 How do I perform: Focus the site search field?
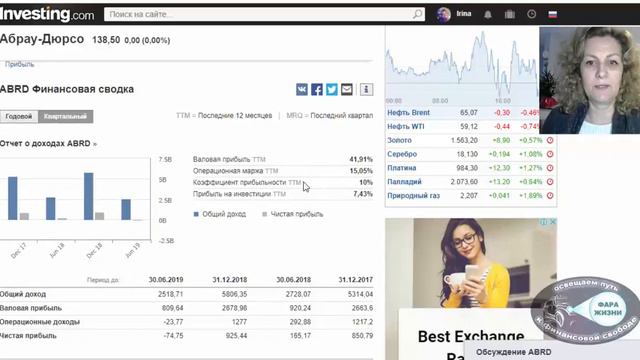tap(264, 14)
